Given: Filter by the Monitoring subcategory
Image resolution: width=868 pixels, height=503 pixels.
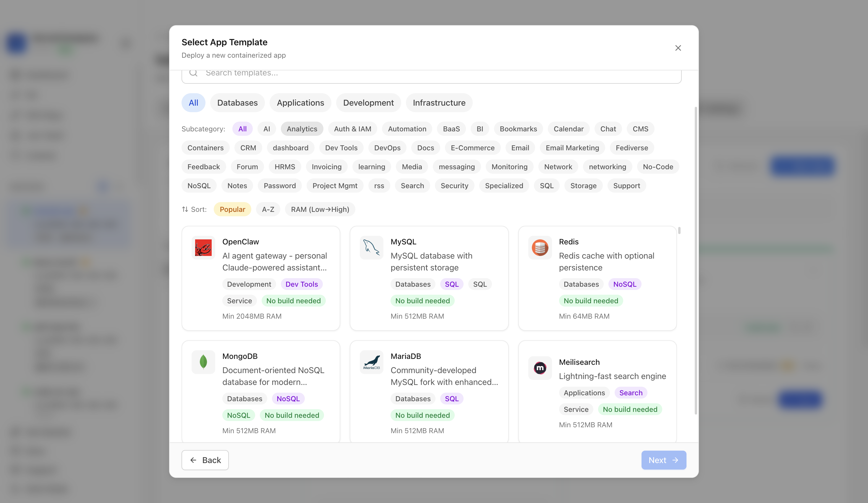Looking at the screenshot, I should (509, 167).
